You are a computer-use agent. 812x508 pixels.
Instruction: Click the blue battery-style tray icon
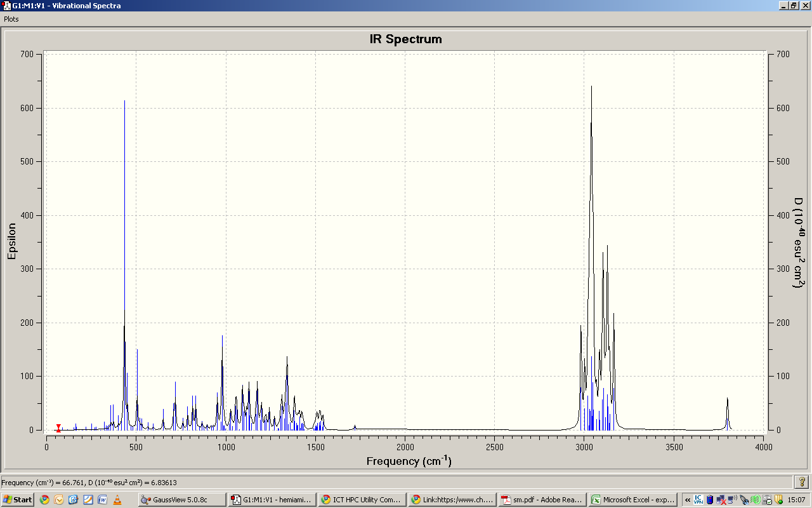[710, 500]
